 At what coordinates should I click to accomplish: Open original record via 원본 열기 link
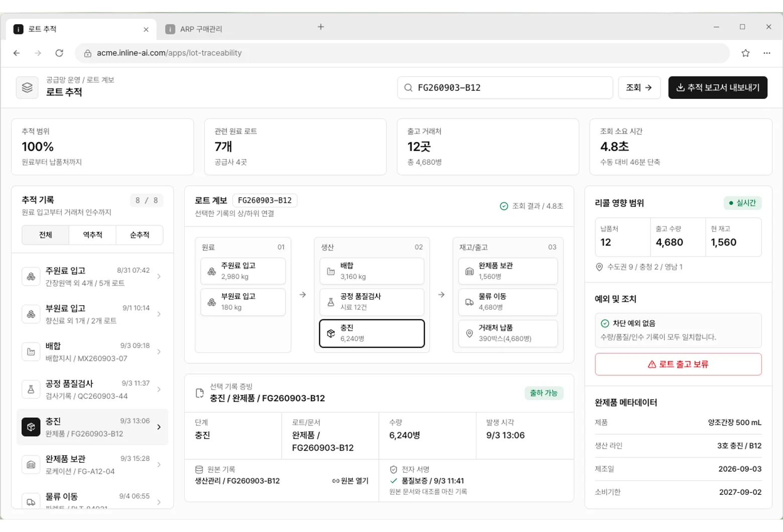click(350, 481)
